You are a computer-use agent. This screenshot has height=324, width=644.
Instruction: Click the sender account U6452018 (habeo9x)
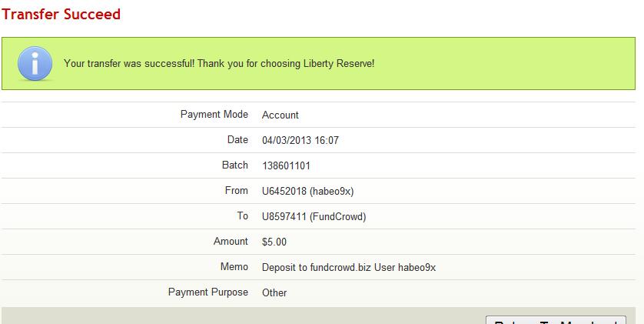pos(307,191)
